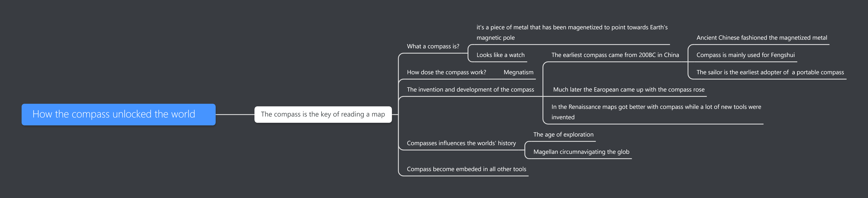Select the 'Looks like a watch' subtopic

(500, 55)
